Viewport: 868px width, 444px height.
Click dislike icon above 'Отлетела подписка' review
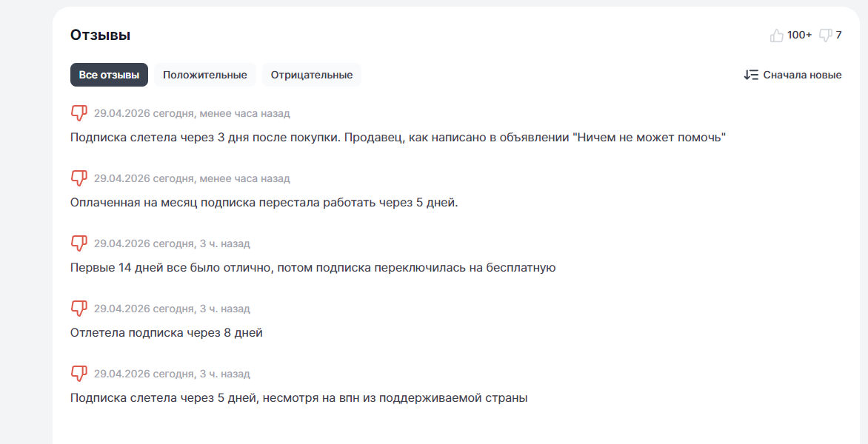pyautogui.click(x=79, y=309)
